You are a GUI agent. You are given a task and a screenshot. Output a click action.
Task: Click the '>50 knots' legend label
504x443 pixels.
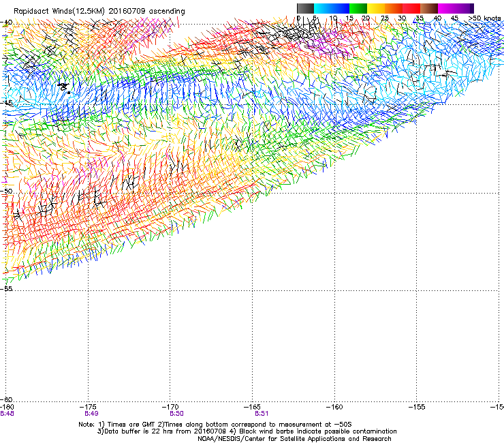484,18
